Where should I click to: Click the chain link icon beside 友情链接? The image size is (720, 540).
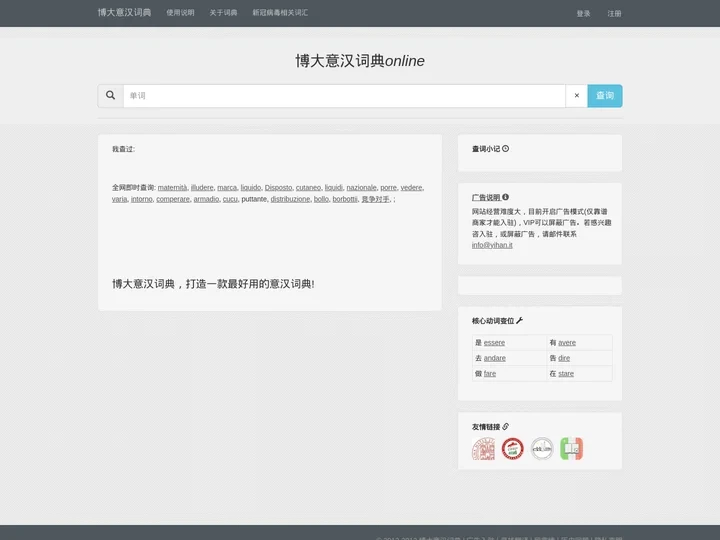click(x=506, y=427)
